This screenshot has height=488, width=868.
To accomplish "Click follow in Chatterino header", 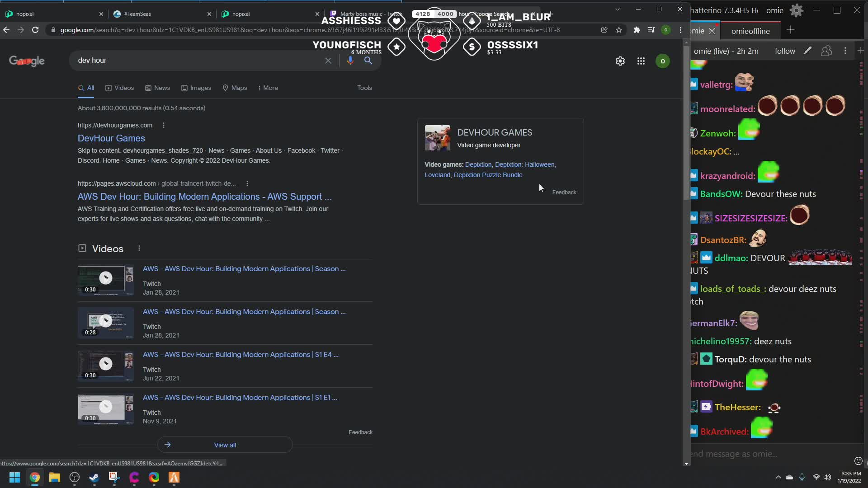I will (785, 51).
